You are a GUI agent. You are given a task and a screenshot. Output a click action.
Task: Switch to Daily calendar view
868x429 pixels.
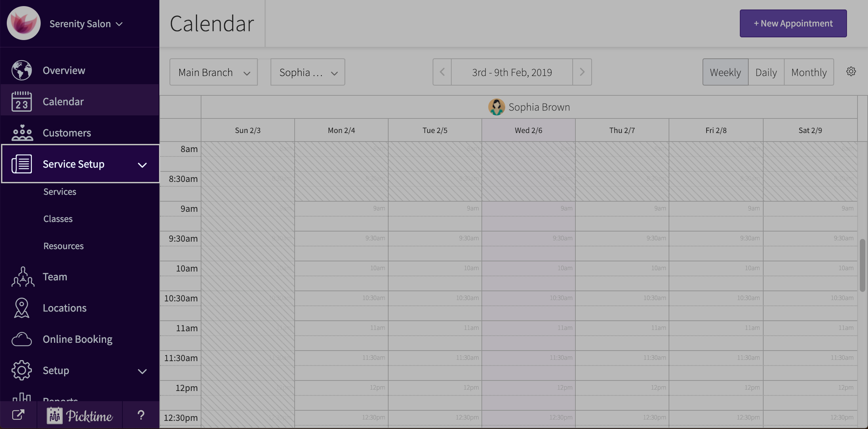click(766, 72)
